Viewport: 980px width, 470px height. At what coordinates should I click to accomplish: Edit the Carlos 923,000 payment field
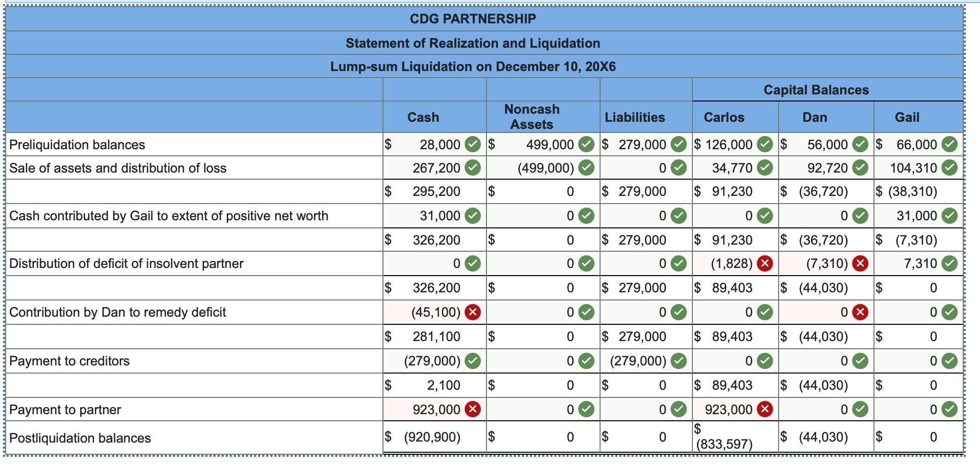point(735,410)
